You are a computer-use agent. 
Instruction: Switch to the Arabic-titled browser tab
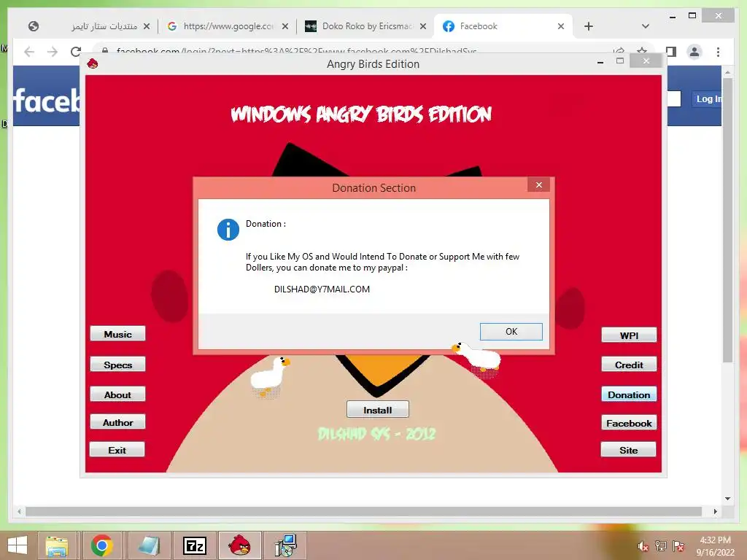(91, 26)
